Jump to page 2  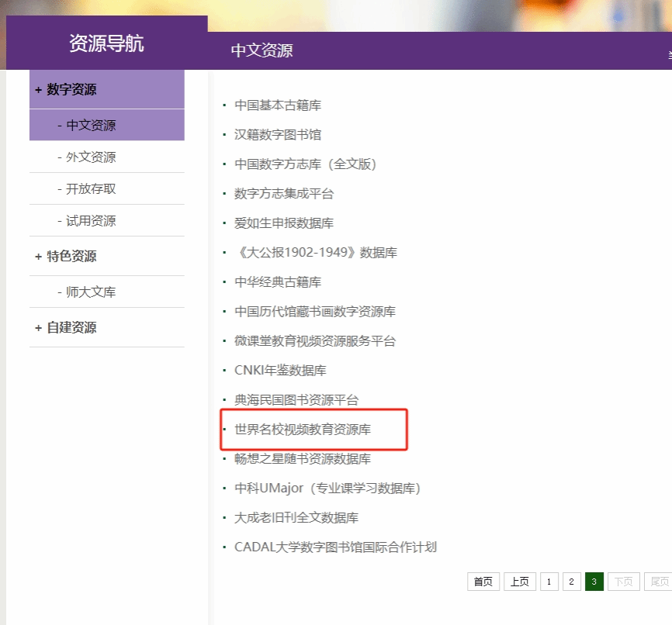point(572,582)
